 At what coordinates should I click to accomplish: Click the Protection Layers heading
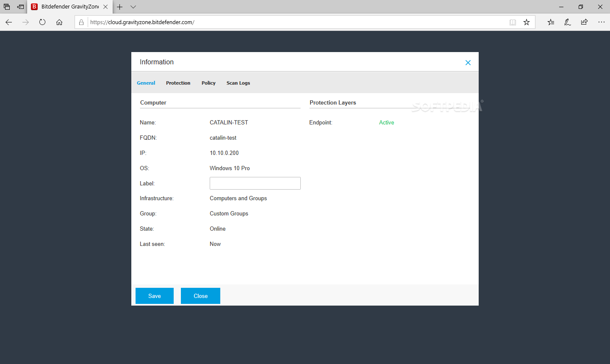click(333, 102)
